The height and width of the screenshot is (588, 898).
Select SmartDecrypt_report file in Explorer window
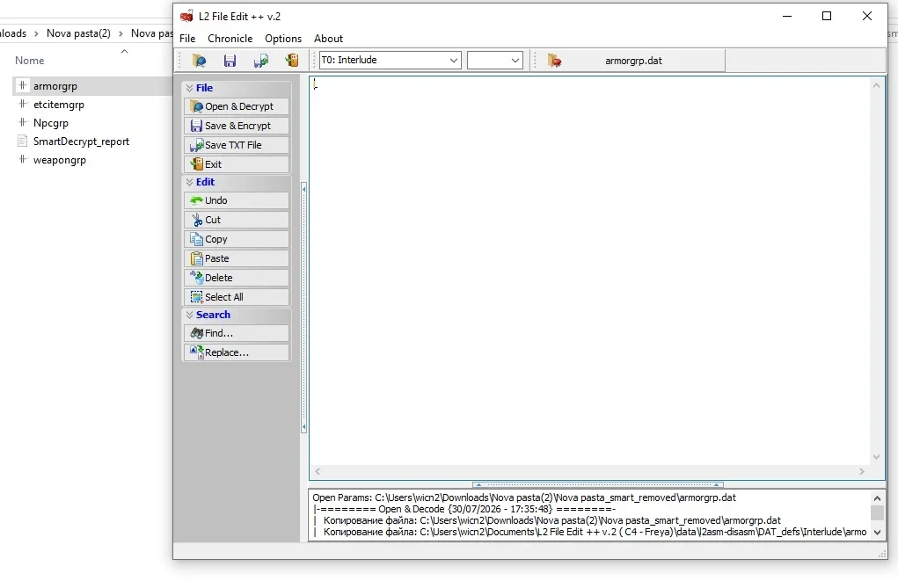tap(81, 142)
